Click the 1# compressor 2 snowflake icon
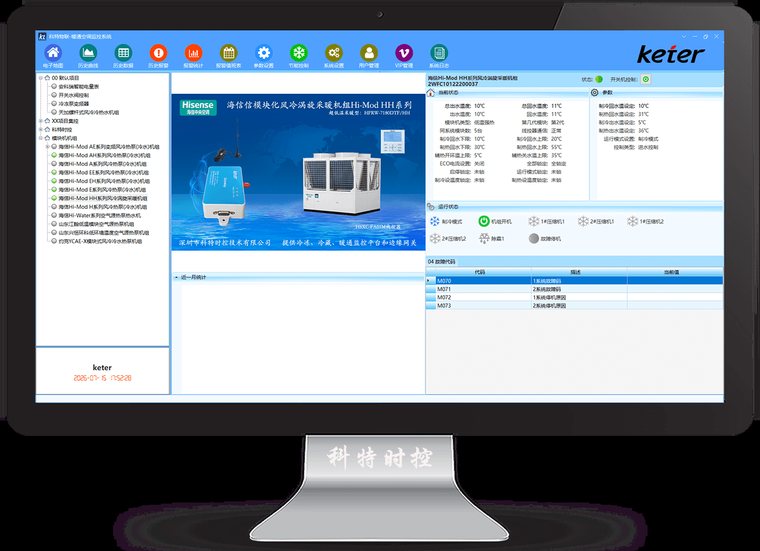 [633, 221]
